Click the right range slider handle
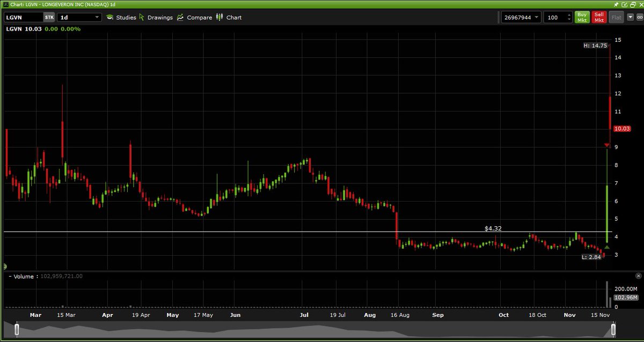This screenshot has width=644, height=342. (x=613, y=329)
